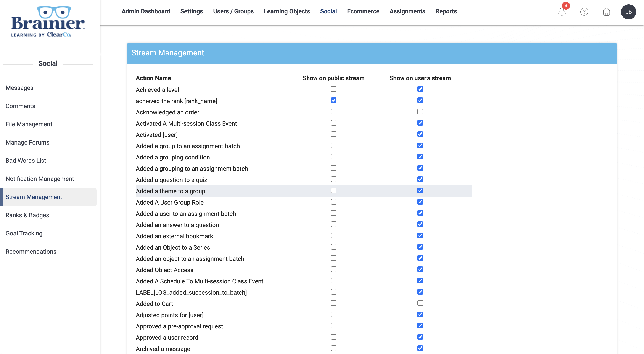Open the Assignments menu

pyautogui.click(x=407, y=11)
